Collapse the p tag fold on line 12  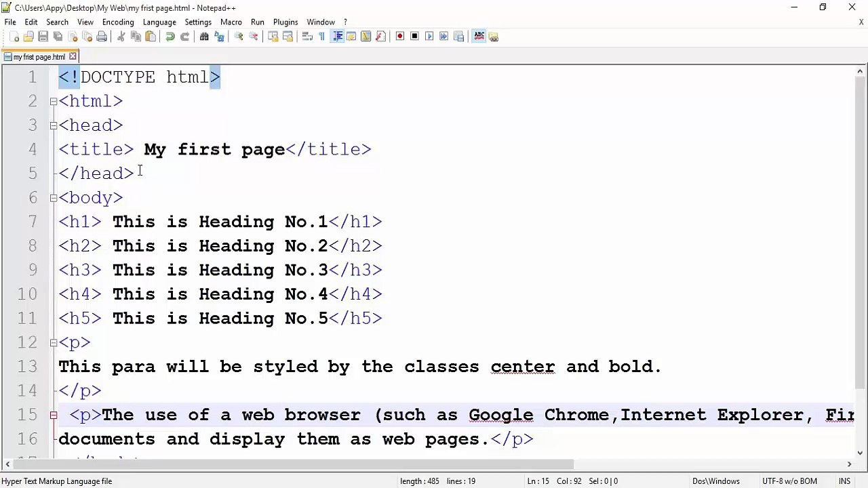click(53, 343)
